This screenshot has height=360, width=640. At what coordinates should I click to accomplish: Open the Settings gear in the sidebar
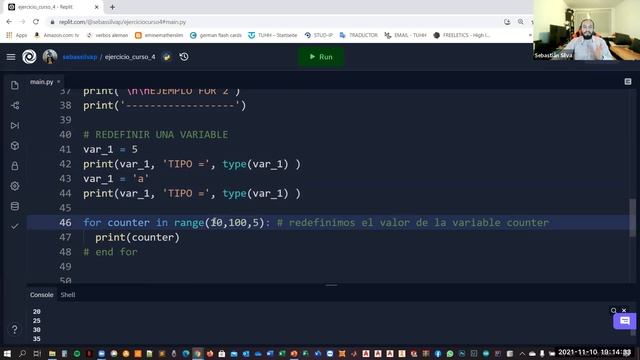(x=15, y=186)
